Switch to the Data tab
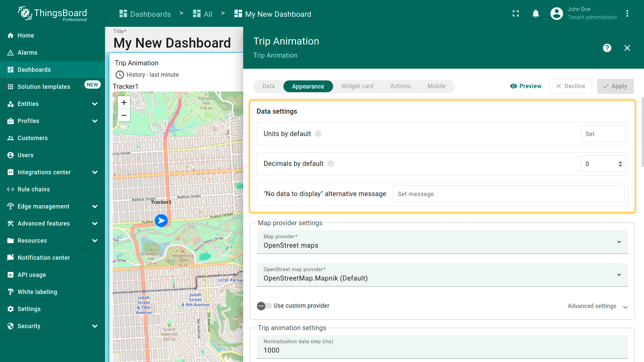644x362 pixels. (268, 86)
